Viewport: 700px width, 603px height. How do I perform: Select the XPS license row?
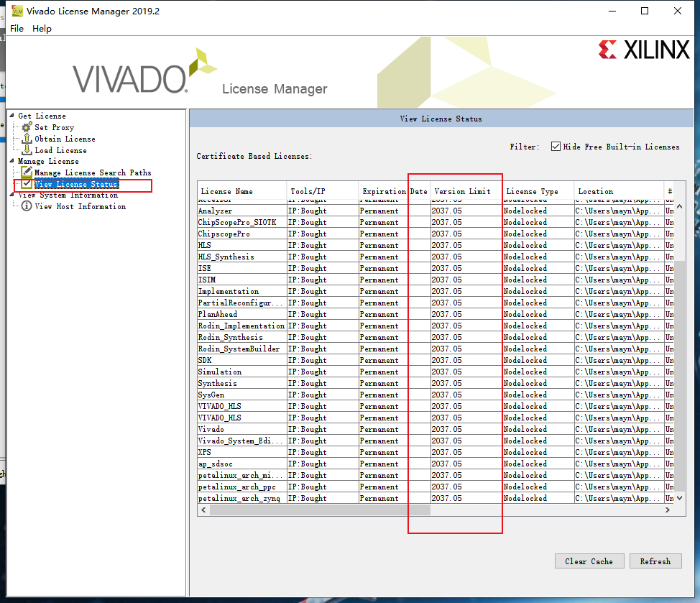tap(436, 452)
